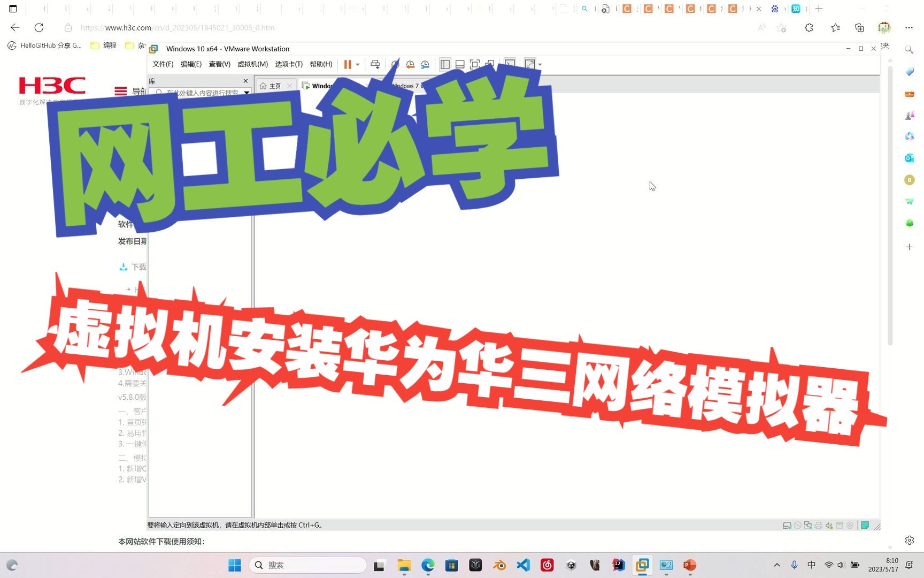The height and width of the screenshot is (578, 924).
Task: Click the VMware message log note icon
Action: (865, 526)
